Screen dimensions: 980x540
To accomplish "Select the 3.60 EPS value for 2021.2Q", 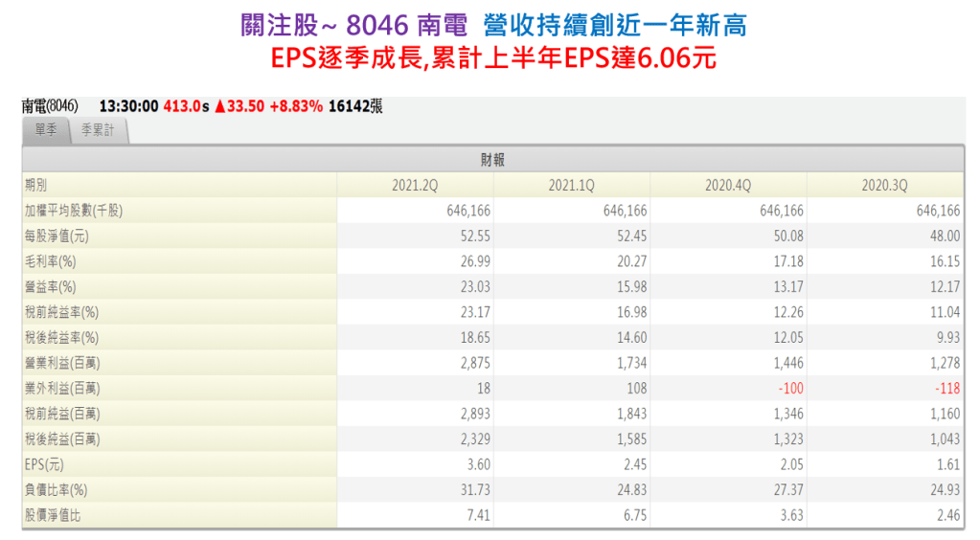I will [476, 464].
